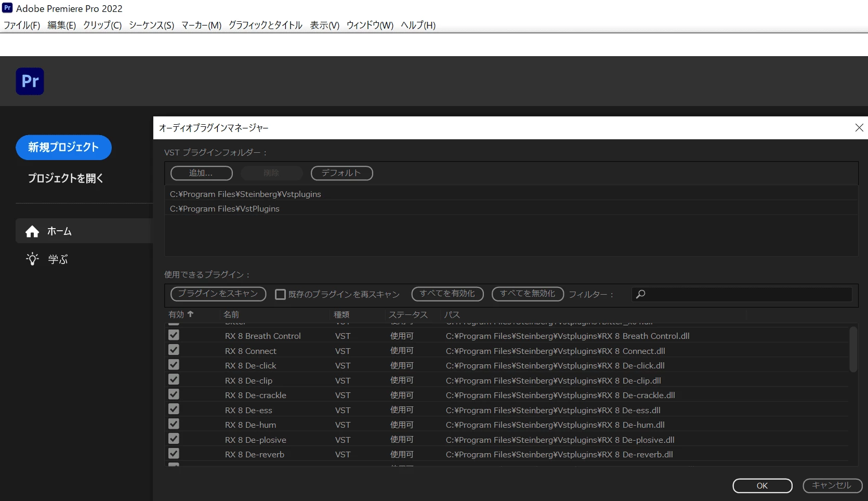The image size is (868, 501).
Task: Click the キャンセル button
Action: pos(832,485)
